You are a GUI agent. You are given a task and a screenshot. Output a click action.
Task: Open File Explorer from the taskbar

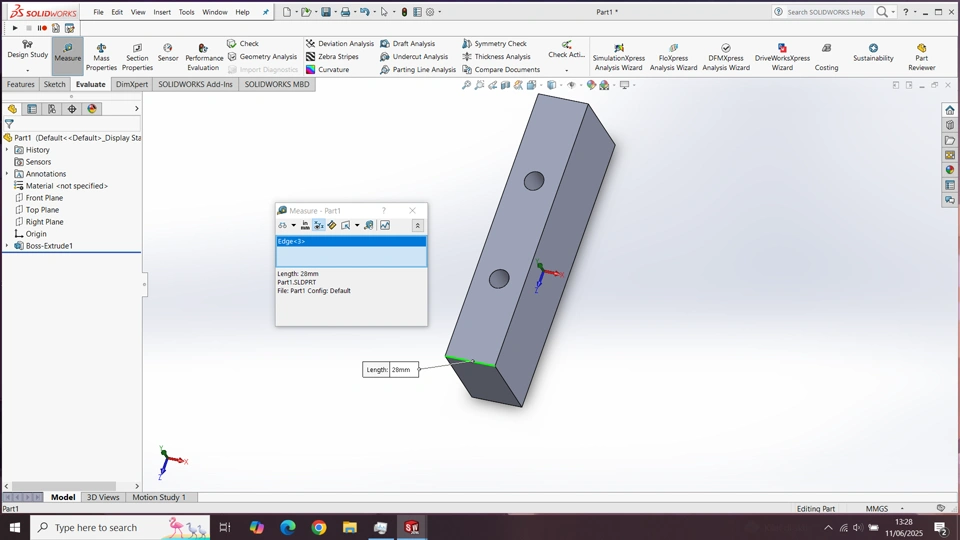coord(350,527)
